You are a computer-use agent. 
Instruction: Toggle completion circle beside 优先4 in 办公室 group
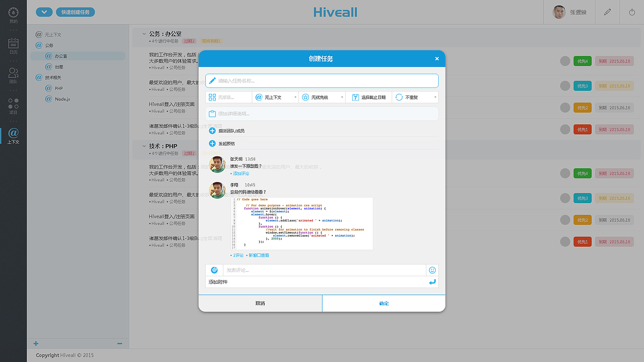pyautogui.click(x=565, y=61)
